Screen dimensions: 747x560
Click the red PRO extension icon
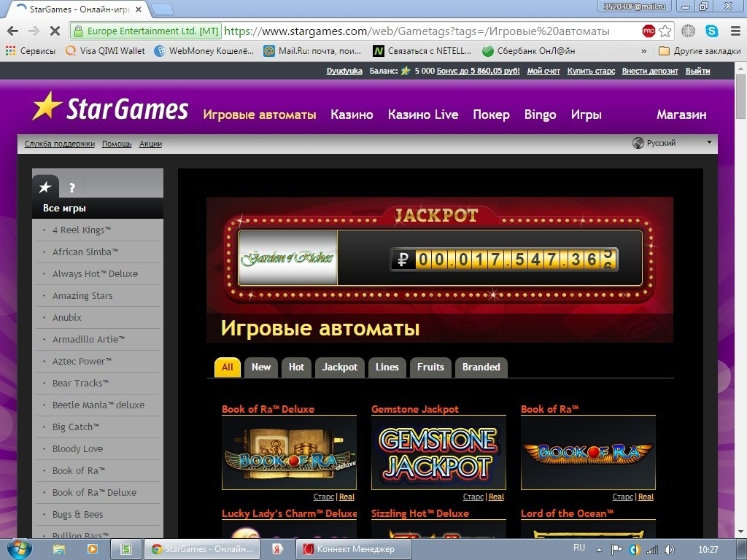pyautogui.click(x=649, y=31)
